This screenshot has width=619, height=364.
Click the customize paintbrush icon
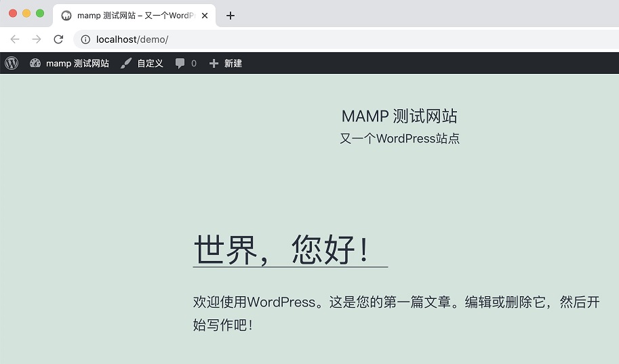tap(126, 63)
